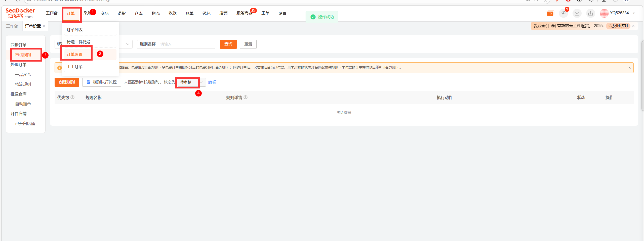Expand the 待审核 status dropdown
Image resolution: width=644 pixels, height=241 pixels.
tap(201, 82)
